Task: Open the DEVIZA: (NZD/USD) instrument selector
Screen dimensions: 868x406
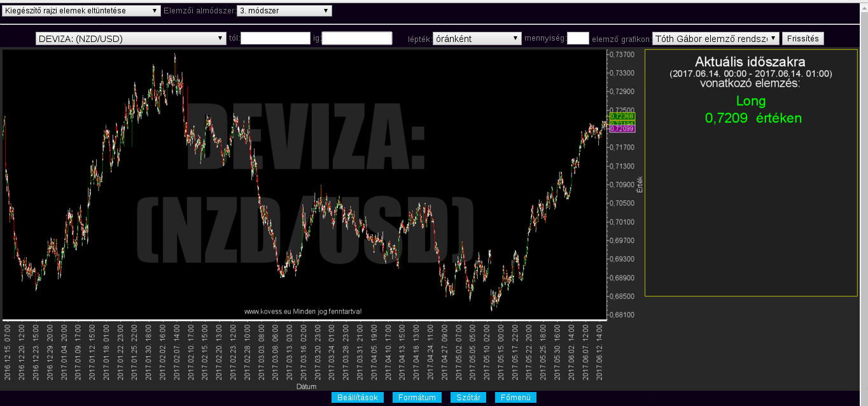Action: tap(131, 39)
